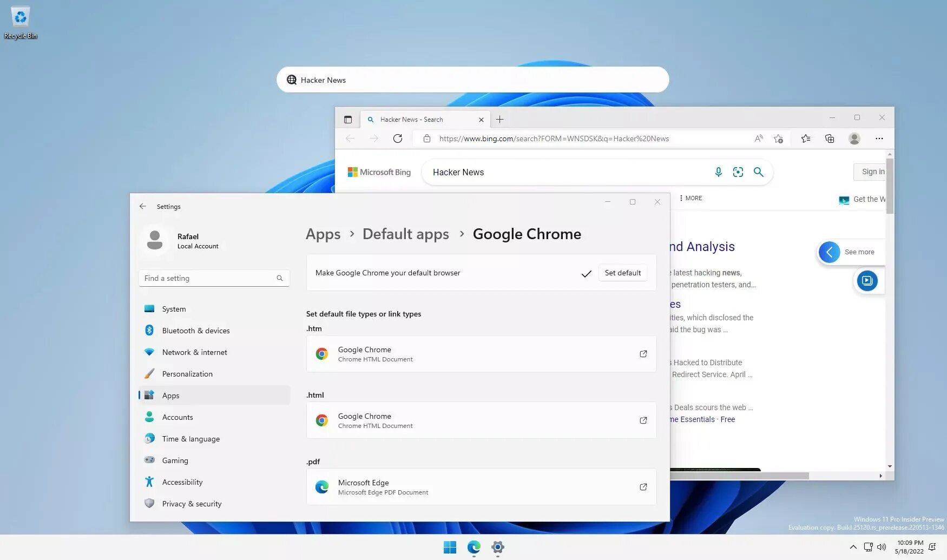Open the Edge Collections panel
Image resolution: width=947 pixels, height=560 pixels.
click(x=830, y=139)
